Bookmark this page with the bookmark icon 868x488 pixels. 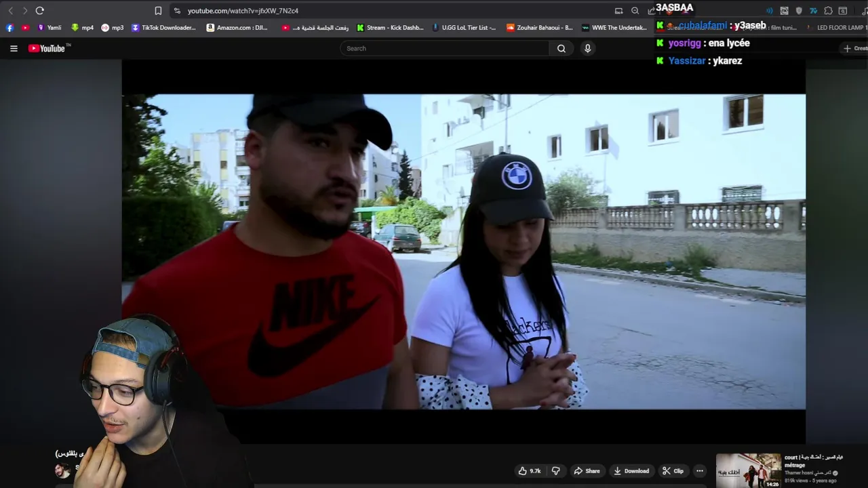(x=158, y=11)
